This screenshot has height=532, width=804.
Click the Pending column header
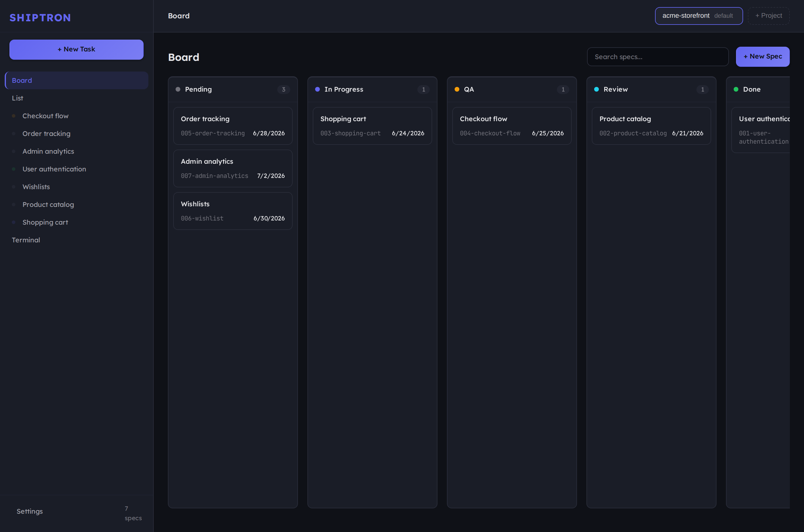(x=233, y=89)
